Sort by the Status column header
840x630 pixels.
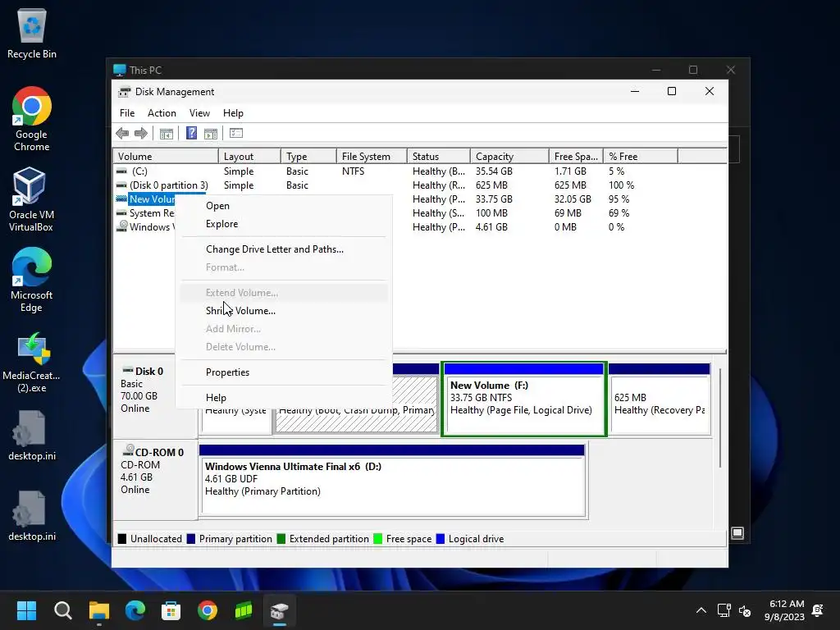pyautogui.click(x=439, y=157)
